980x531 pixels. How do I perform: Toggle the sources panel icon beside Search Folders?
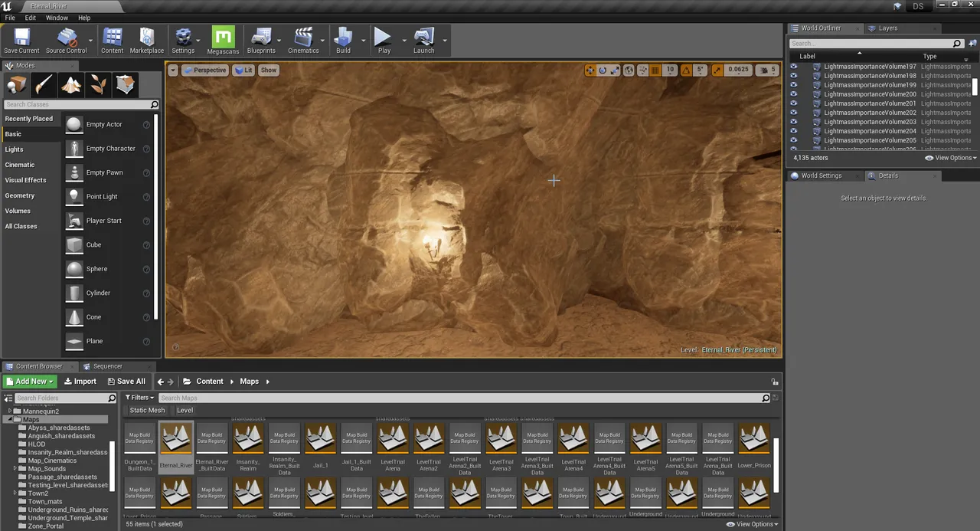point(9,398)
